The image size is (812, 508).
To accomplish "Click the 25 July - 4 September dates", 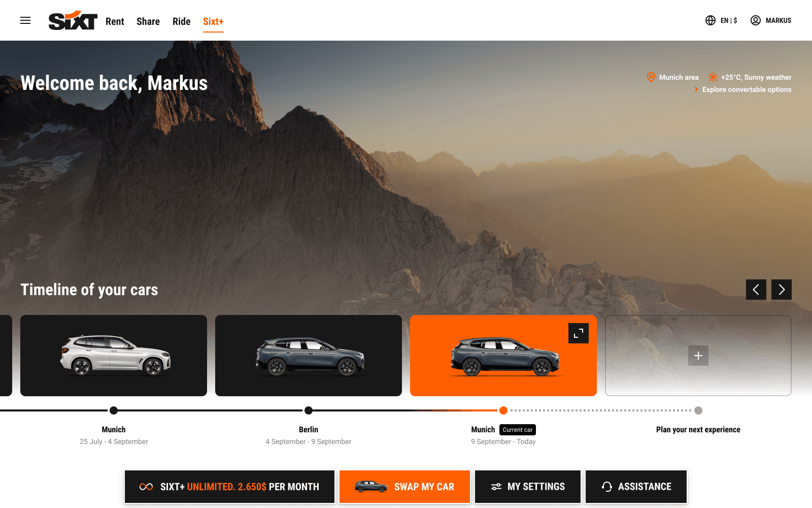I will point(114,442).
